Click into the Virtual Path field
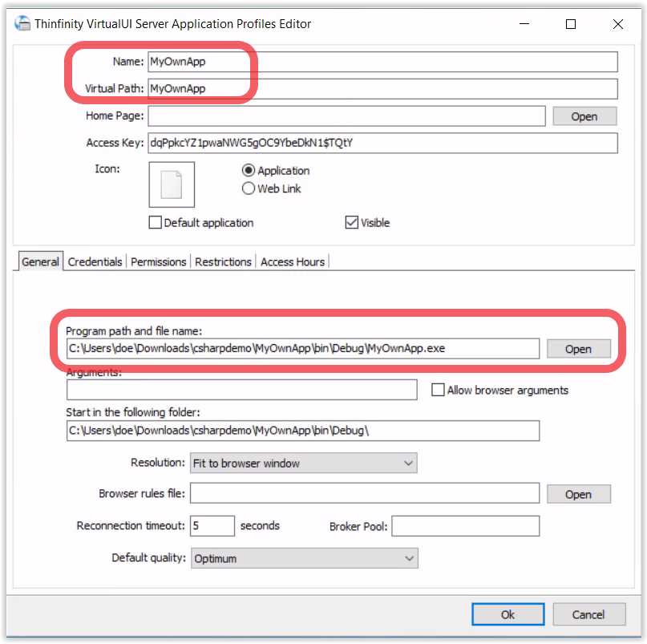The height and width of the screenshot is (644, 647). (x=382, y=89)
